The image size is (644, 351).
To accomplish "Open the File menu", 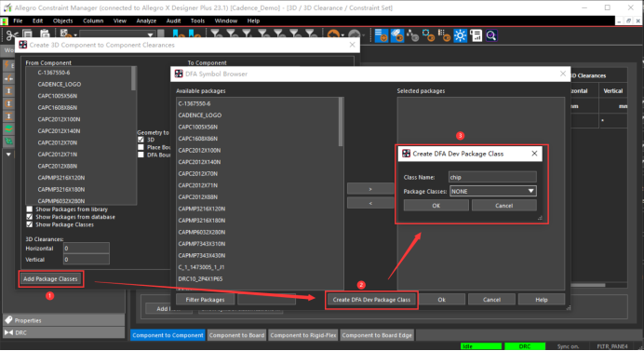I will (x=18, y=20).
